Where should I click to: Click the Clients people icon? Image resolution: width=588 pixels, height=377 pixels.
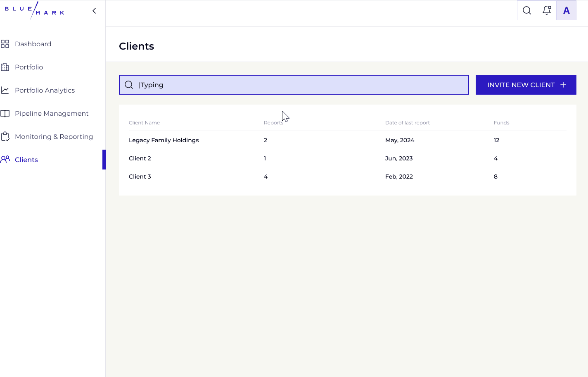[x=5, y=160]
